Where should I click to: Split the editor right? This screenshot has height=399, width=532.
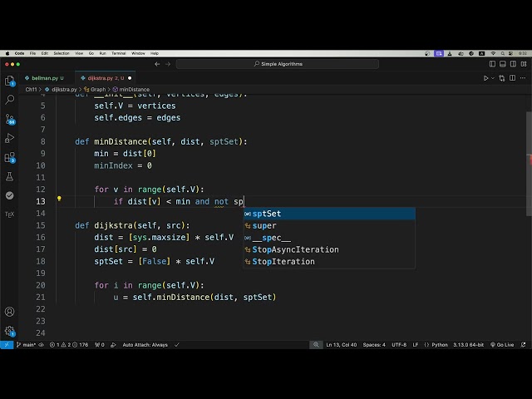coord(512,77)
